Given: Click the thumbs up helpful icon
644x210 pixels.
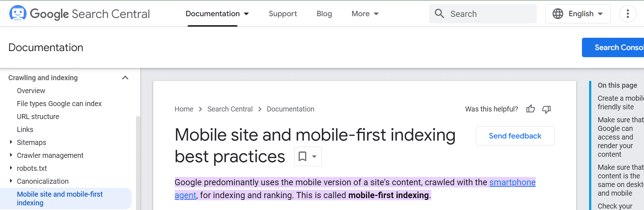Looking at the screenshot, I should [x=530, y=109].
